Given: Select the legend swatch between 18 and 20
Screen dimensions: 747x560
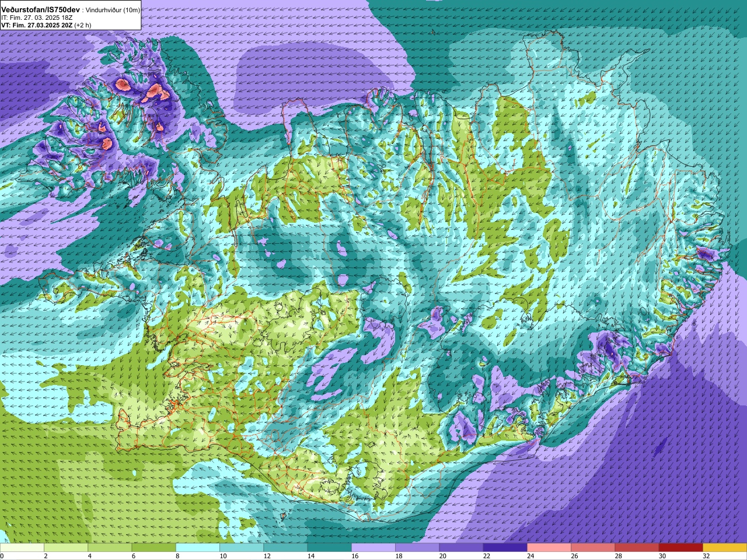Looking at the screenshot, I should [417, 548].
